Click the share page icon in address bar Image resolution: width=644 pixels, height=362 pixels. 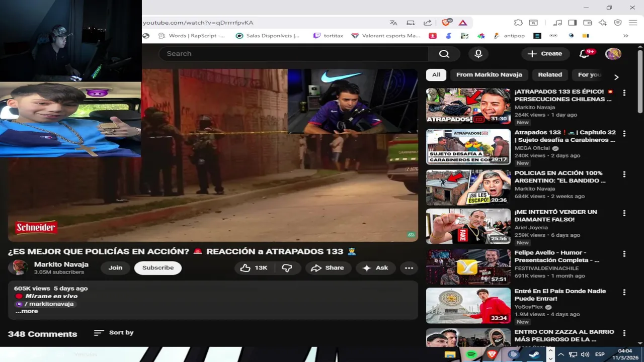click(428, 23)
